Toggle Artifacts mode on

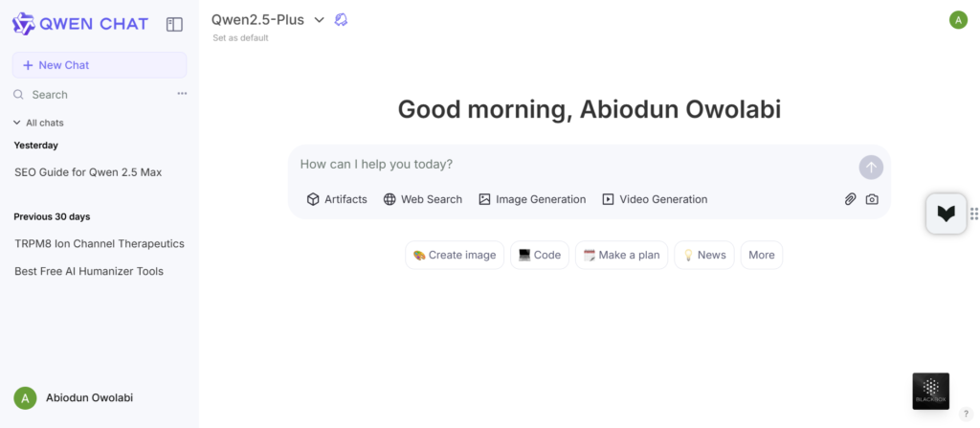[x=337, y=199]
